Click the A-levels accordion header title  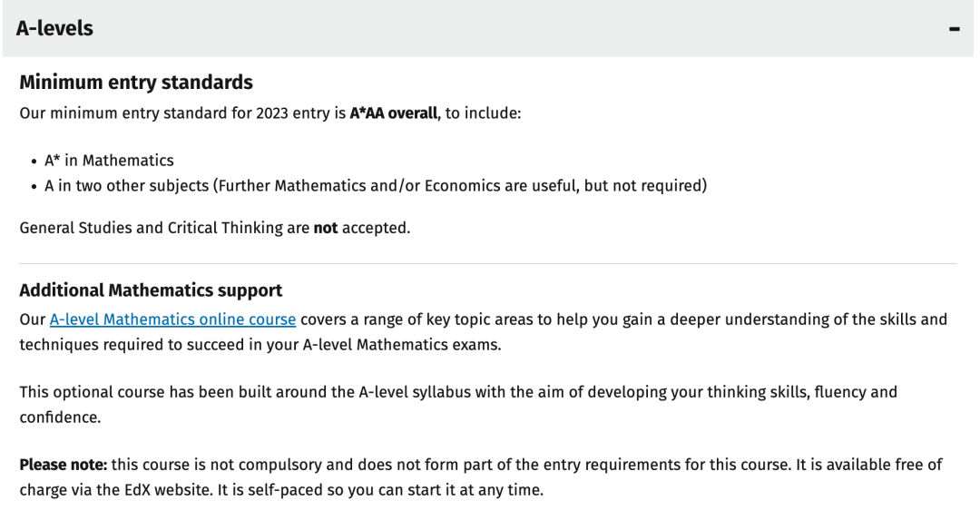point(54,28)
